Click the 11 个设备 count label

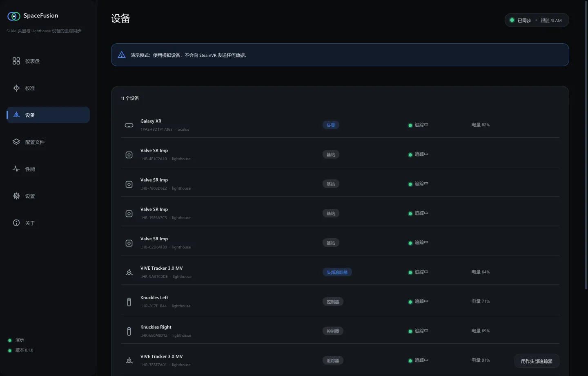[130, 98]
